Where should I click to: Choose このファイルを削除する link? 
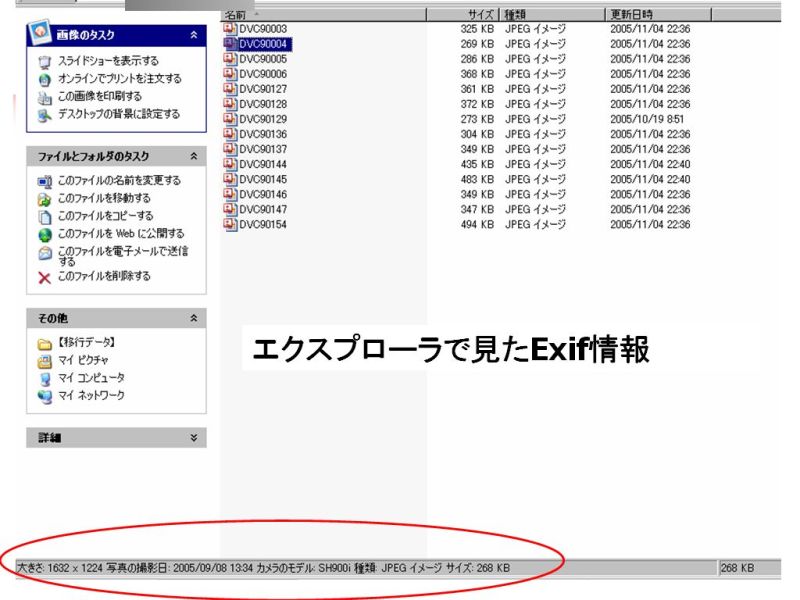[104, 276]
